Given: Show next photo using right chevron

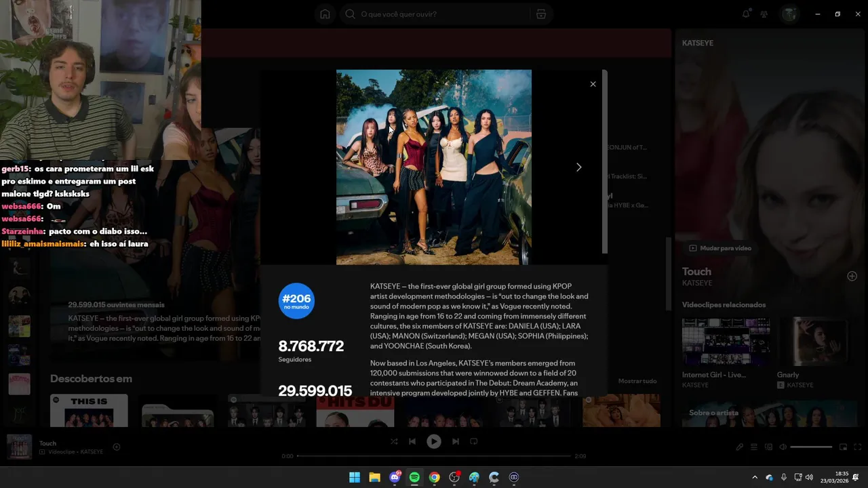Looking at the screenshot, I should tap(578, 167).
